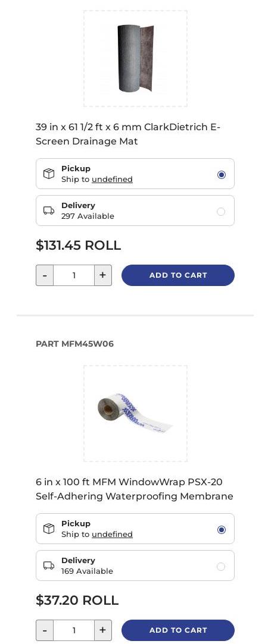The width and height of the screenshot is (268, 644).
Task: Increase quantity of $131.45 drainage mat
Action: click(103, 275)
